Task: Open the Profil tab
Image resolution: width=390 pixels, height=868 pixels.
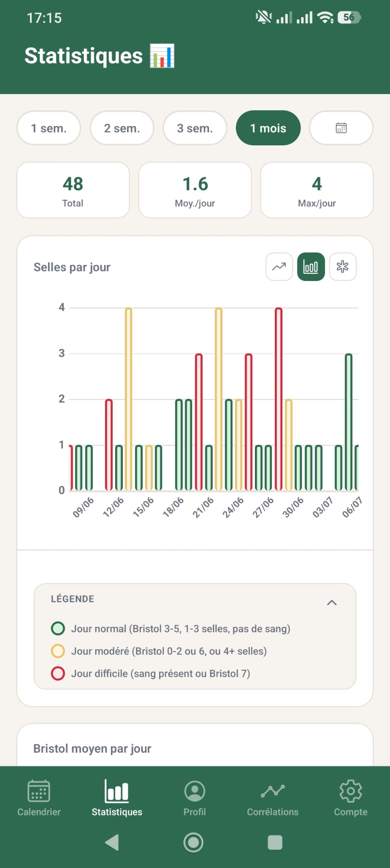Action: pos(195,798)
